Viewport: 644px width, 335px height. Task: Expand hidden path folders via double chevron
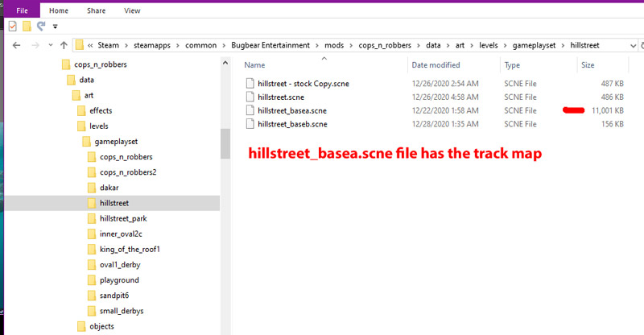pyautogui.click(x=92, y=45)
